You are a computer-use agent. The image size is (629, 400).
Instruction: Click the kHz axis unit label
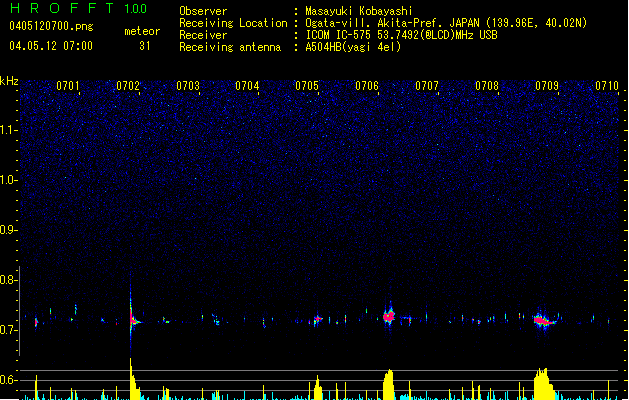[x=9, y=81]
